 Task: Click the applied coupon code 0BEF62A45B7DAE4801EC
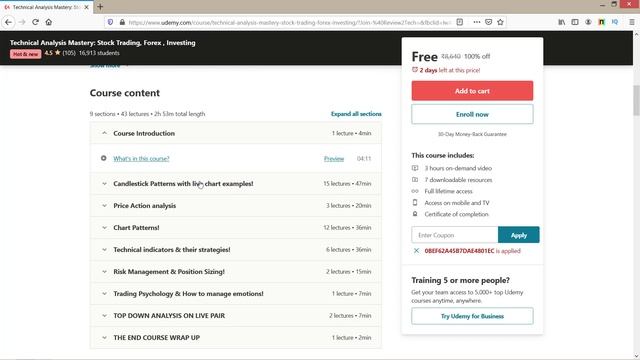[x=459, y=251]
